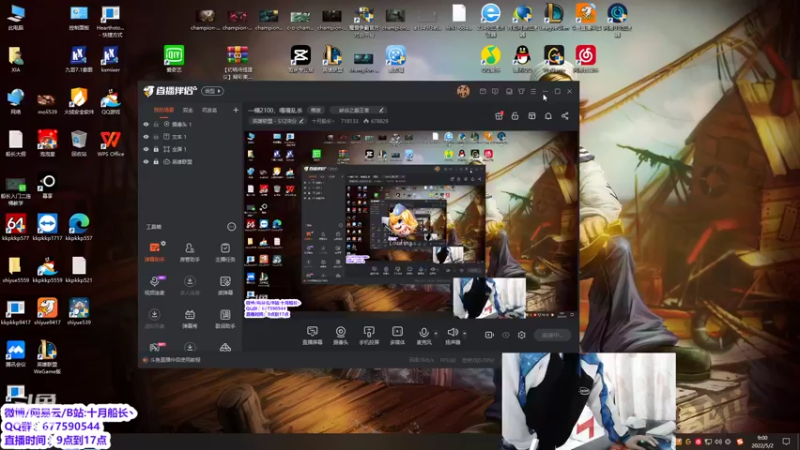This screenshot has height=450, width=800.
Task: Click the record video icon
Action: coord(489,335)
